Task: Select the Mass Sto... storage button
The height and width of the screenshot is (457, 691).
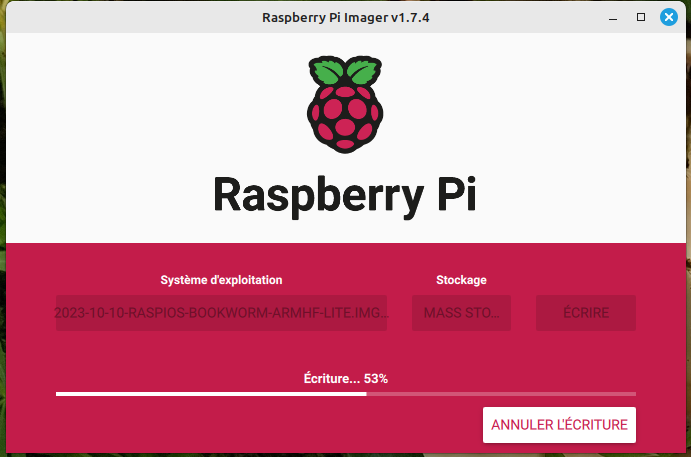Action: [461, 313]
